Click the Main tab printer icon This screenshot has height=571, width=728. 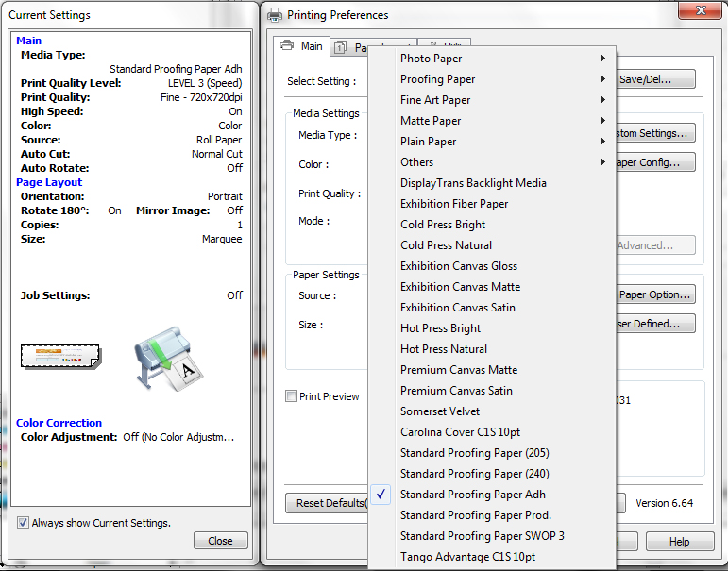point(287,45)
